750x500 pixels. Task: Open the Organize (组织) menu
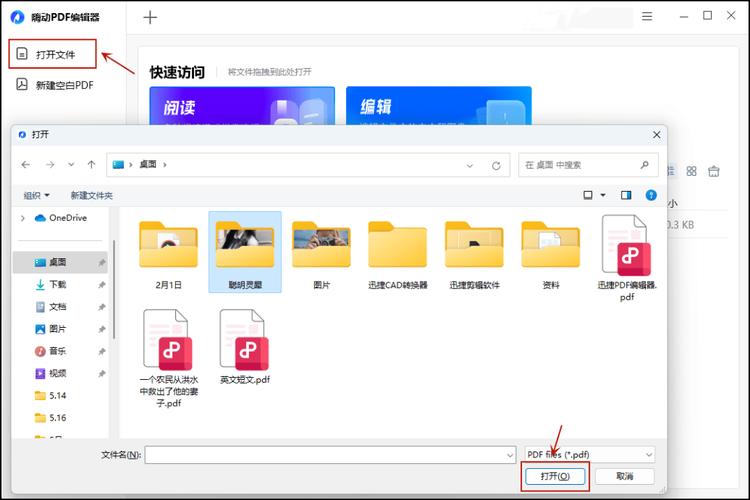pyautogui.click(x=37, y=195)
